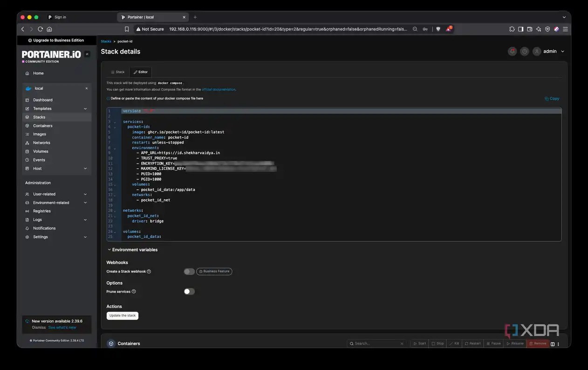Click the browser home icon

49,29
